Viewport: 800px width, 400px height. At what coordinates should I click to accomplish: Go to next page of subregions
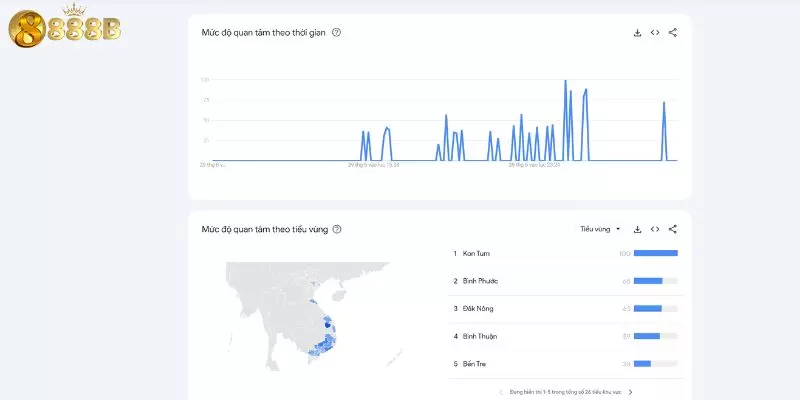pyautogui.click(x=630, y=392)
